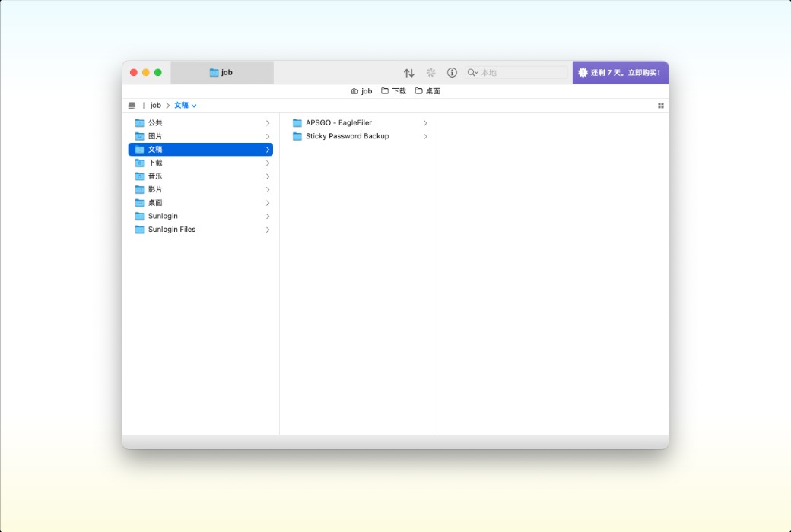Expand the Sticky Password Backup folder
791x532 pixels.
pyautogui.click(x=425, y=136)
